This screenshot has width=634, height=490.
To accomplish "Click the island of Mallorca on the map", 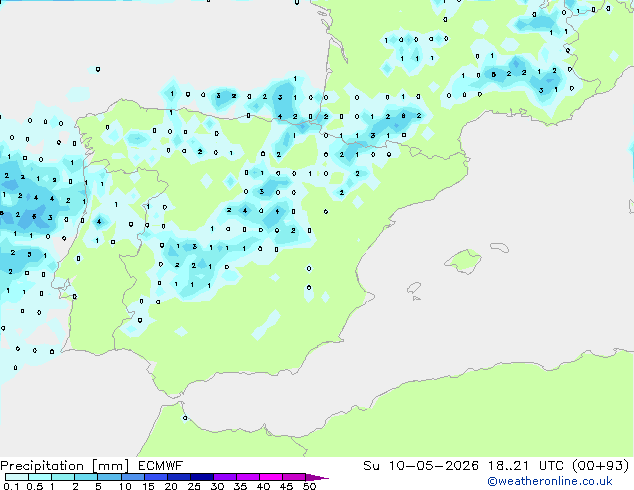I will pos(463,262).
